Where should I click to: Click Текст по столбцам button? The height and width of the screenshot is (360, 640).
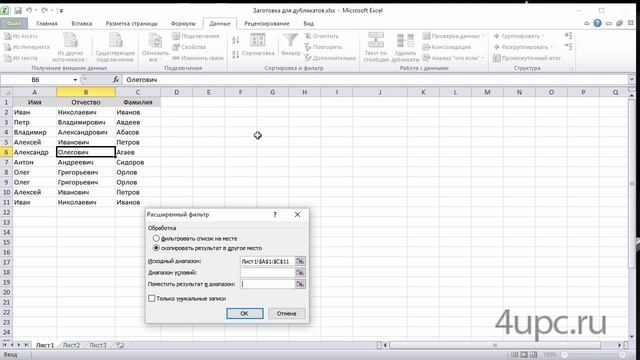376,47
